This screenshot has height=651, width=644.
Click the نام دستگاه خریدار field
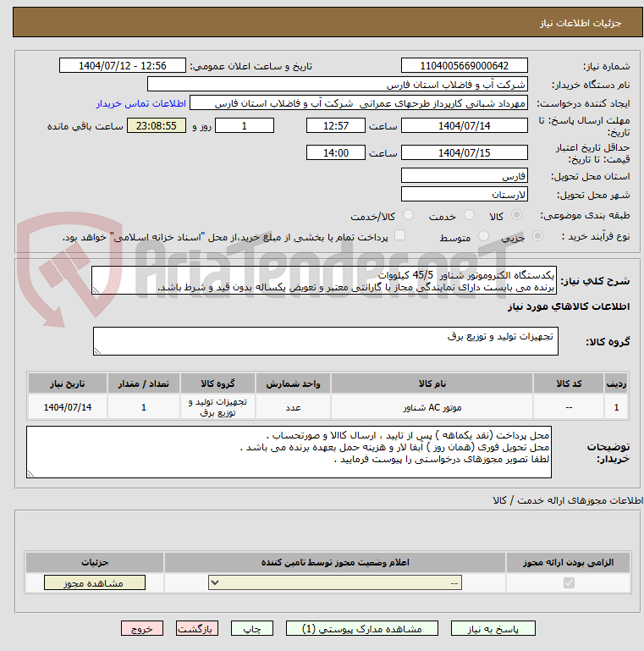pos(338,85)
